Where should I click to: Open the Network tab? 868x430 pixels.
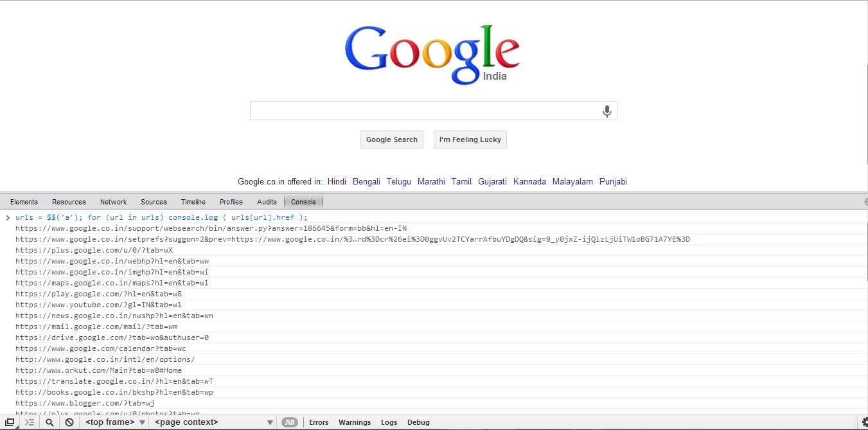[113, 202]
